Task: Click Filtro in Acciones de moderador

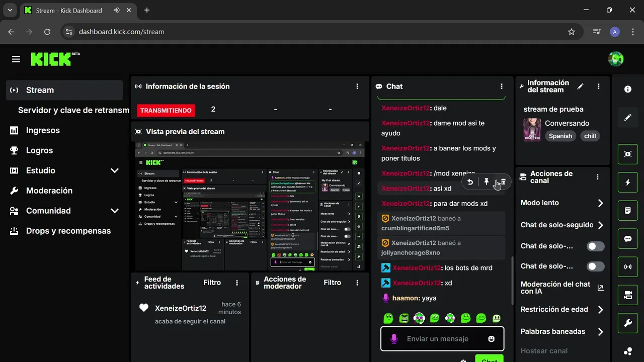Action: [x=333, y=283]
